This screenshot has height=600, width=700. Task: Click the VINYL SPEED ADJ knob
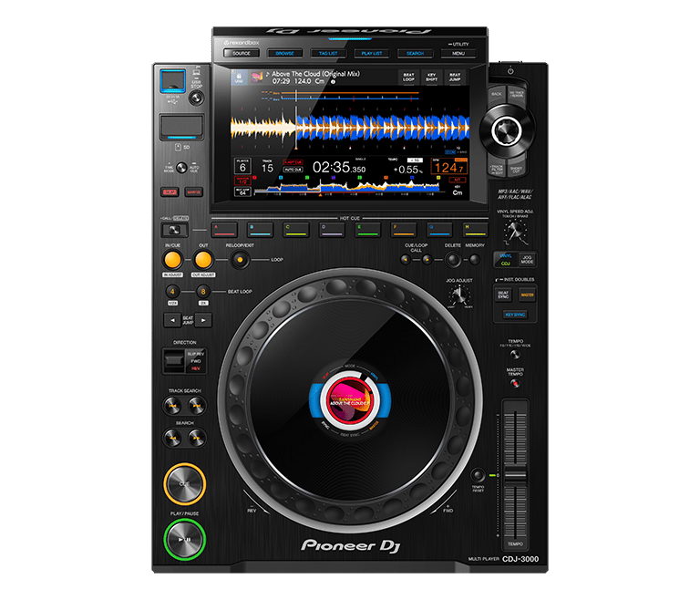click(x=516, y=231)
